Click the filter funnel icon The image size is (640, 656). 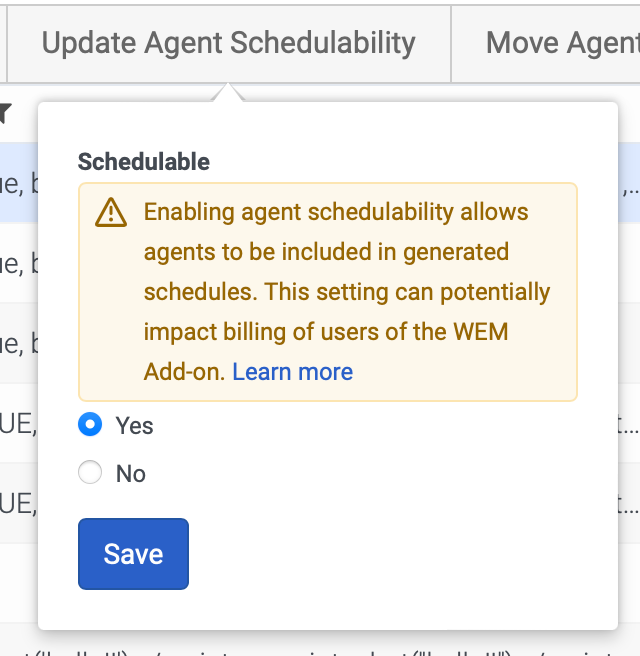(5, 113)
